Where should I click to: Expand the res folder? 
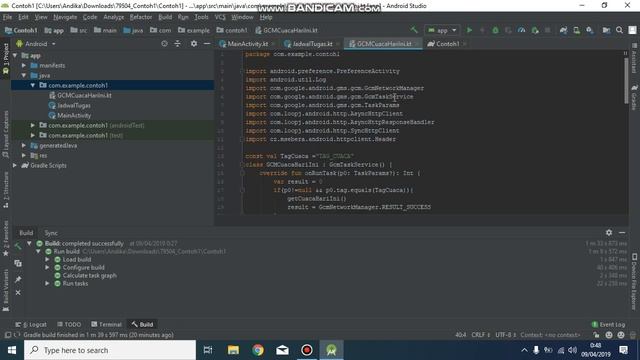tap(24, 156)
